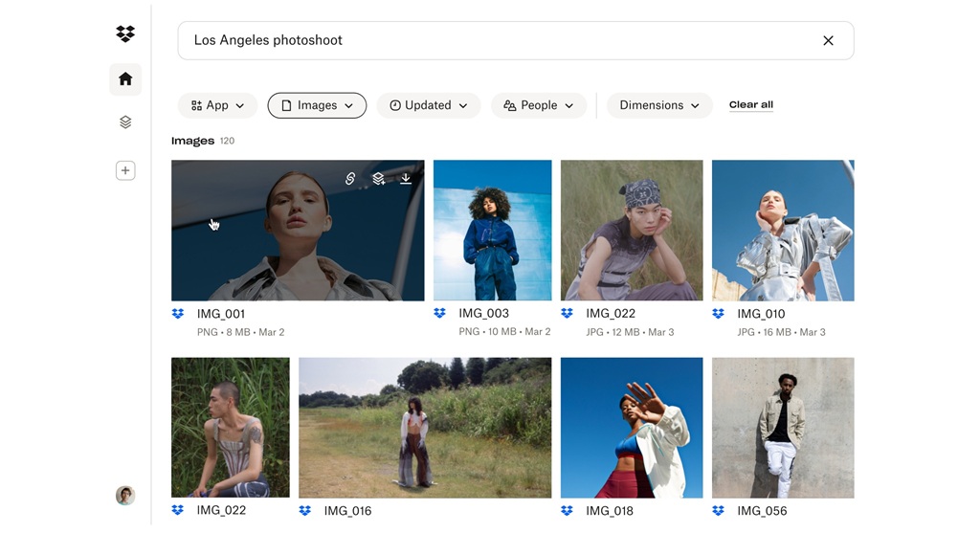980x533 pixels.
Task: Click Dropbox icon beside IMG_010
Action: pyautogui.click(x=718, y=314)
